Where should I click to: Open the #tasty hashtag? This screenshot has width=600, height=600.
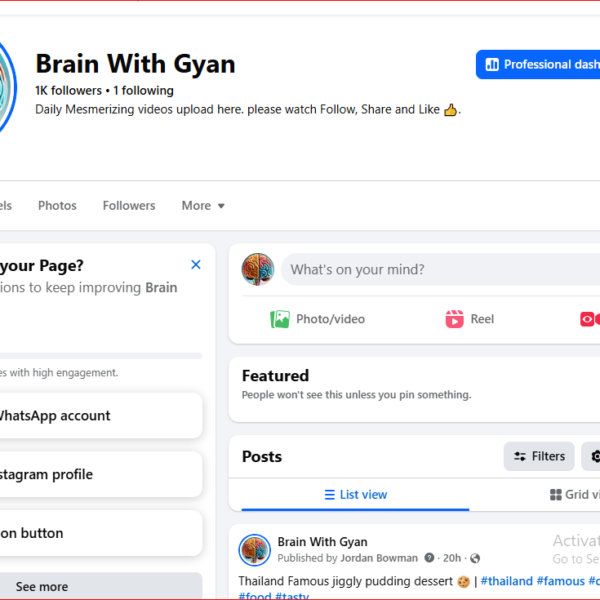click(292, 595)
